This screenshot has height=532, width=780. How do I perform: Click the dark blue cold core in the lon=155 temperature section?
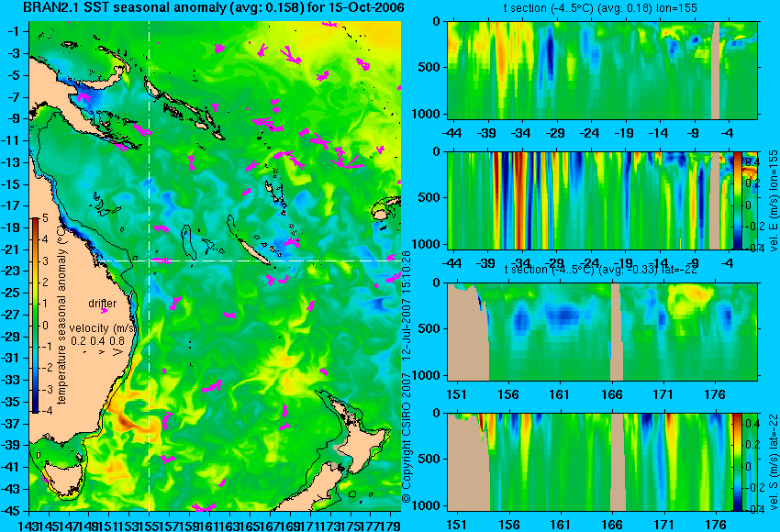(550, 52)
